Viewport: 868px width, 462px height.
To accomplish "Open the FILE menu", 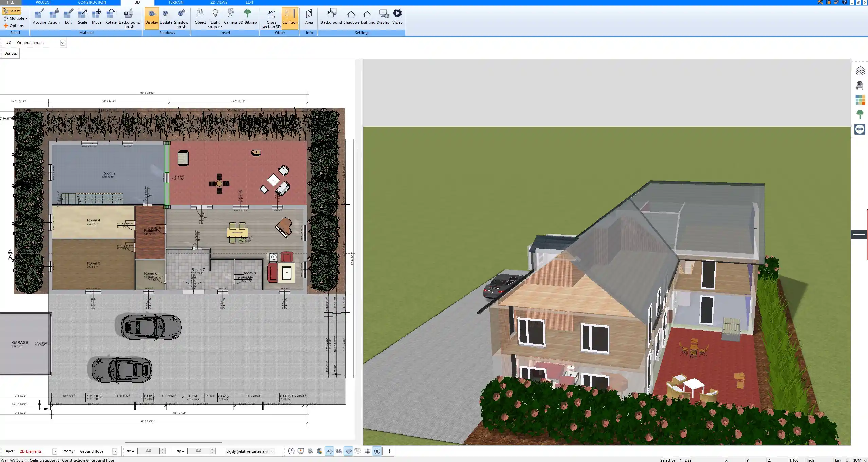I will [x=10, y=2].
